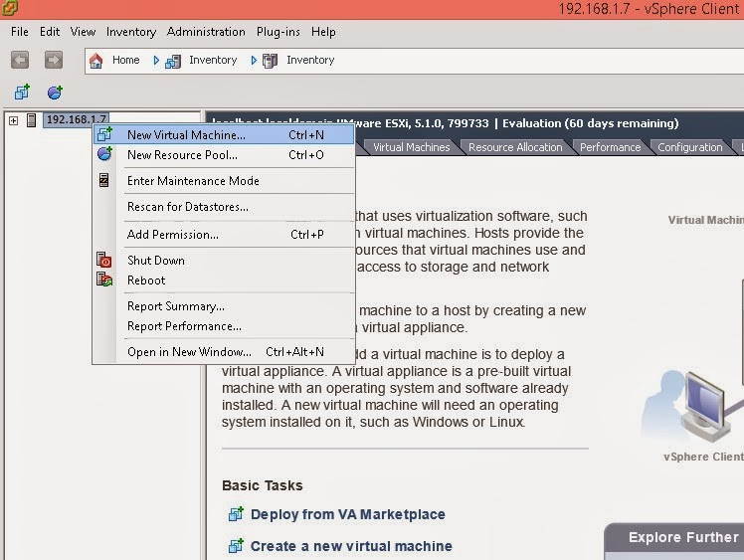The image size is (744, 560).
Task: Open the Edit menu
Action: click(x=50, y=32)
